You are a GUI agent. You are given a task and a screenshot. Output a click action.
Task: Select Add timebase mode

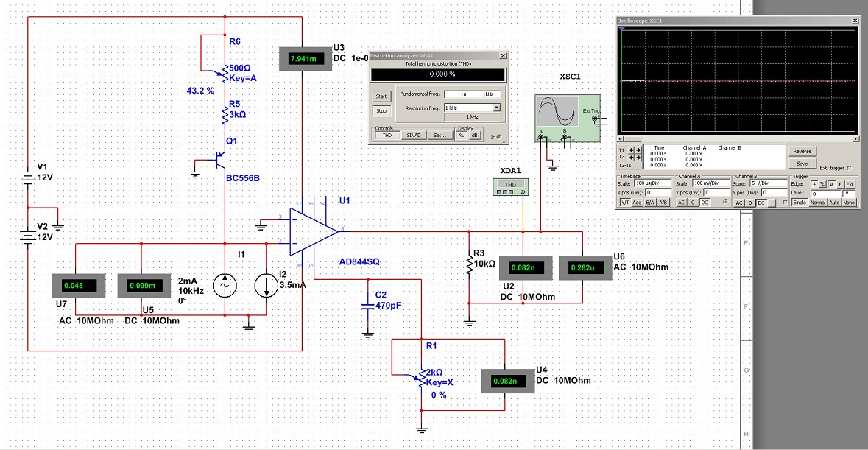pyautogui.click(x=637, y=203)
